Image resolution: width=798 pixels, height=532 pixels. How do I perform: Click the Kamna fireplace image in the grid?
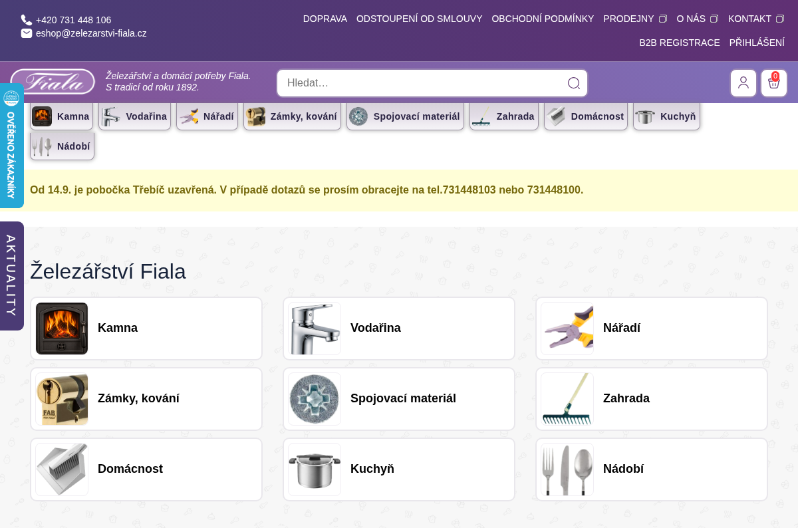pos(62,329)
